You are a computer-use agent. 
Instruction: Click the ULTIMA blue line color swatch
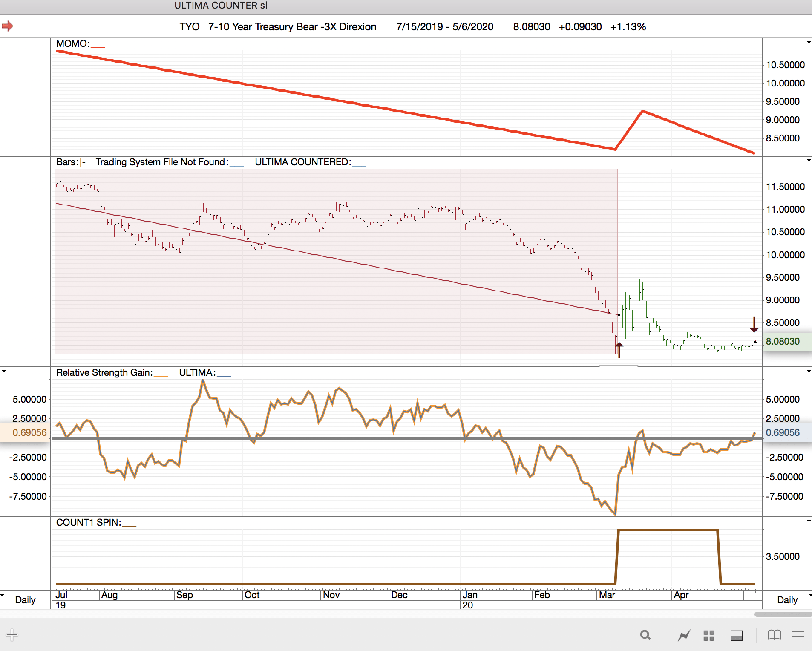(224, 376)
